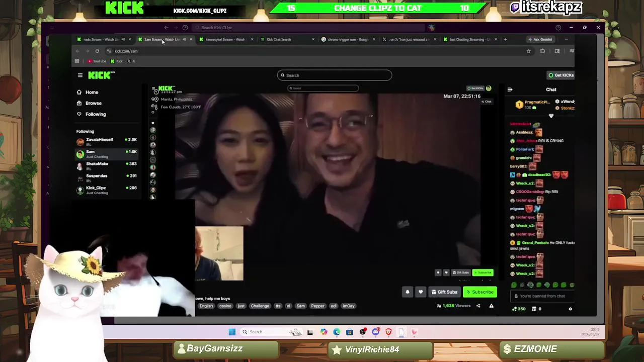Open Kick_Clipz channel in Following list
Image resolution: width=644 pixels, height=362 pixels.
[x=106, y=190]
